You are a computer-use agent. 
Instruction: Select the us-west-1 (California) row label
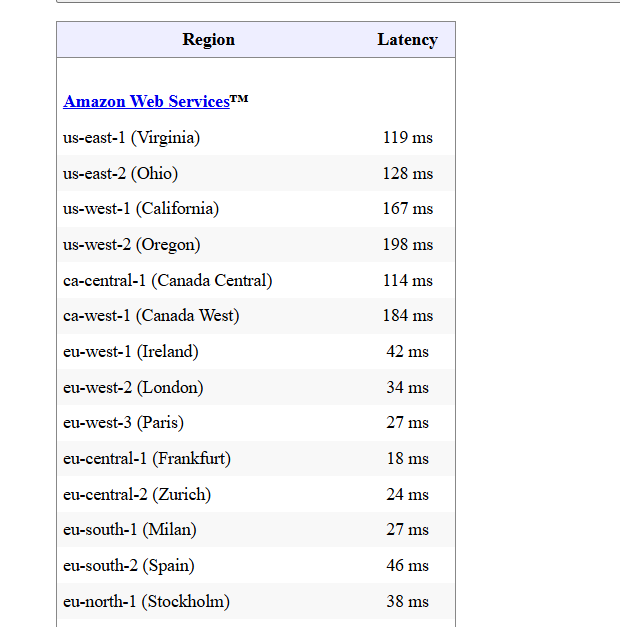(141, 209)
